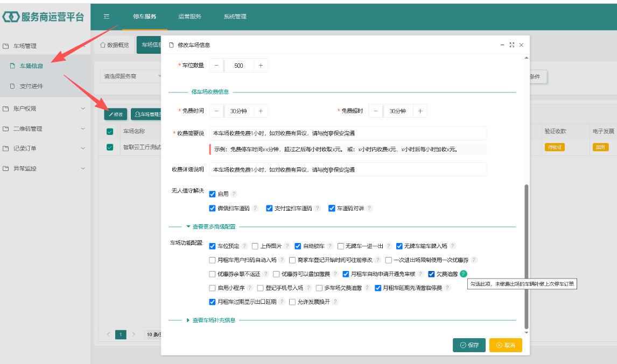This screenshot has height=364, width=617.
Task: Decrease 免费超时 with minus button
Action: pos(376,111)
